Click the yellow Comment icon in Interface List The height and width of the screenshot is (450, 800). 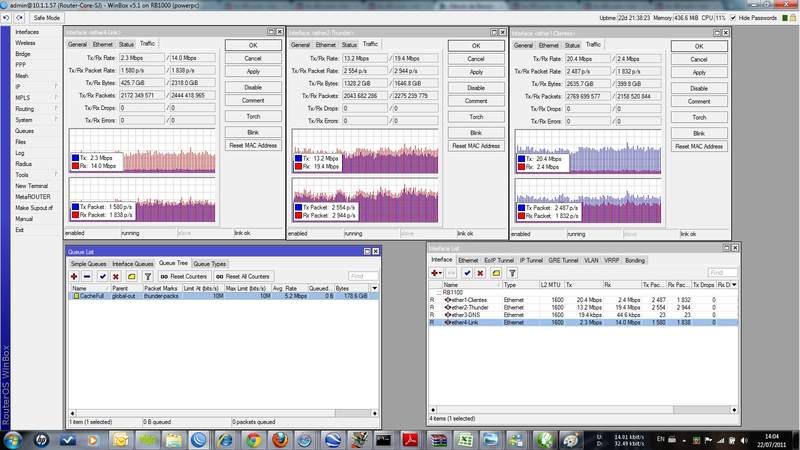click(496, 273)
